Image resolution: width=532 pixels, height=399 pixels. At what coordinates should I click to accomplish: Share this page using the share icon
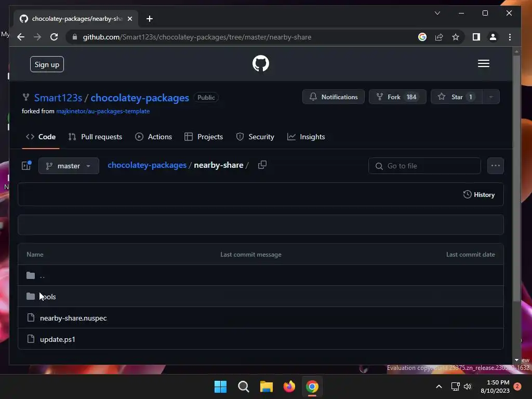(439, 37)
